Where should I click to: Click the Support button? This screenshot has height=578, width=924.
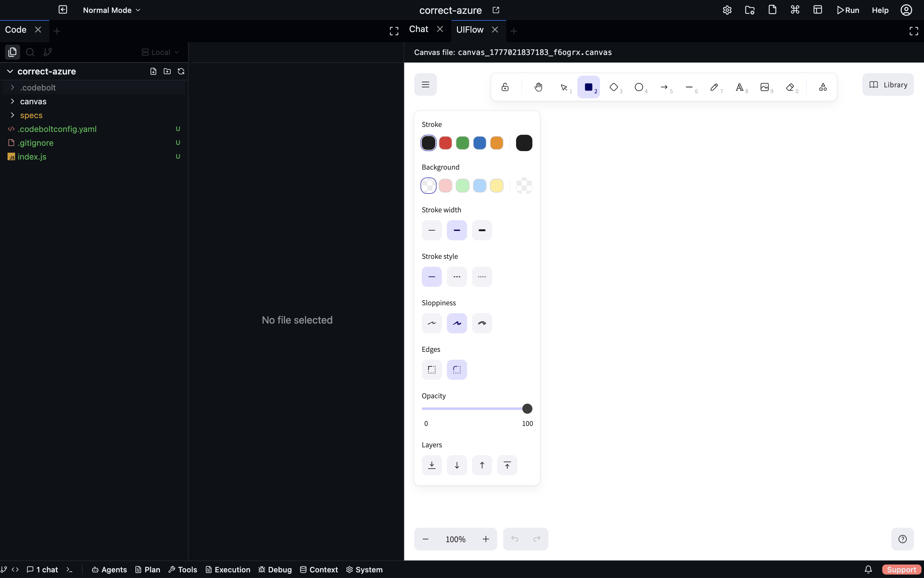[901, 570]
